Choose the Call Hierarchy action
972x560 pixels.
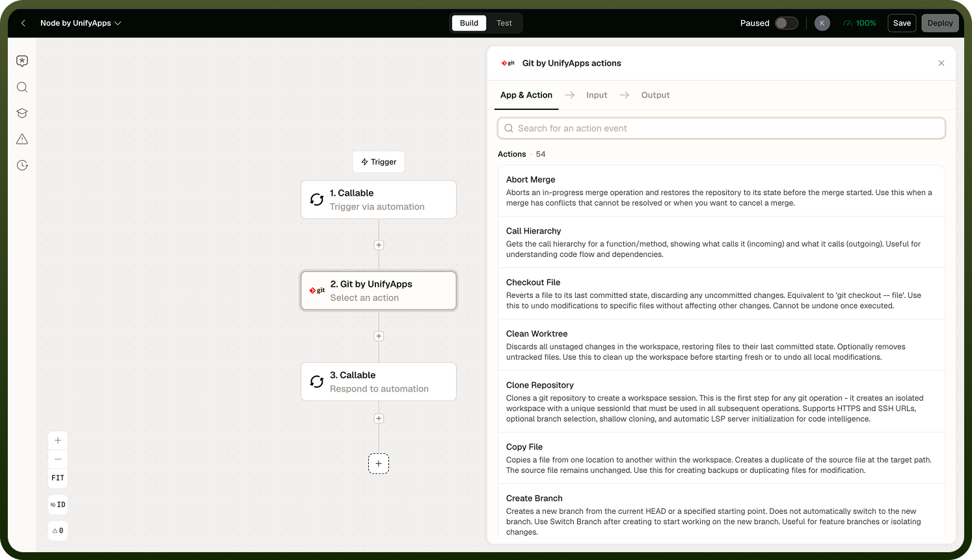coord(721,242)
